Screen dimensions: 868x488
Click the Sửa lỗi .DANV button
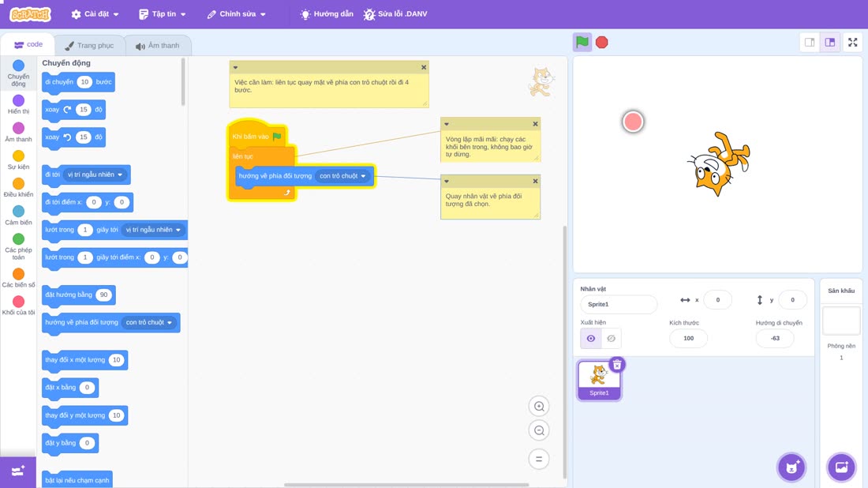coord(395,14)
